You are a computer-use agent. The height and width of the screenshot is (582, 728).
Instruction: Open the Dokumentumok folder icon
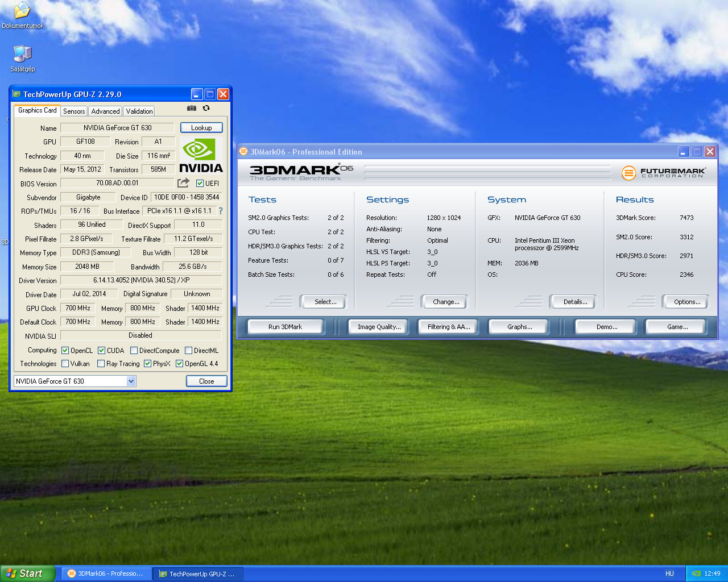[x=22, y=10]
